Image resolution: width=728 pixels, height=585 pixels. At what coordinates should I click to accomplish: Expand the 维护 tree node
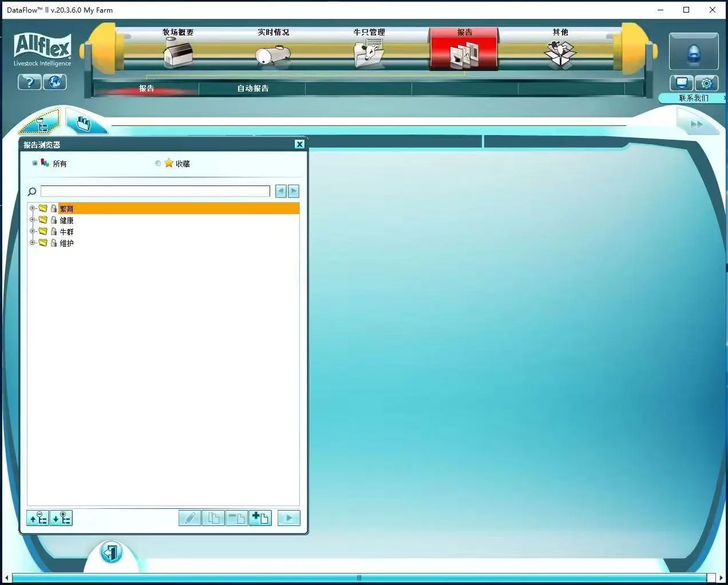(x=33, y=243)
